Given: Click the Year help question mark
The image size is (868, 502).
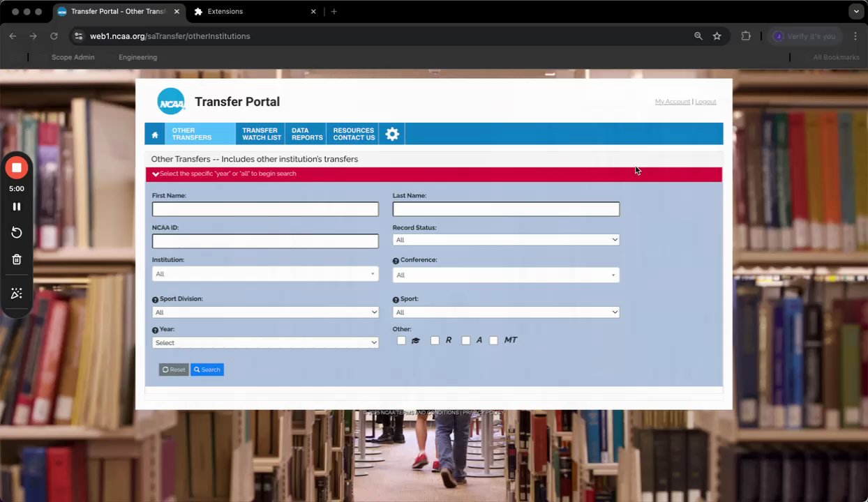Looking at the screenshot, I should [x=155, y=330].
